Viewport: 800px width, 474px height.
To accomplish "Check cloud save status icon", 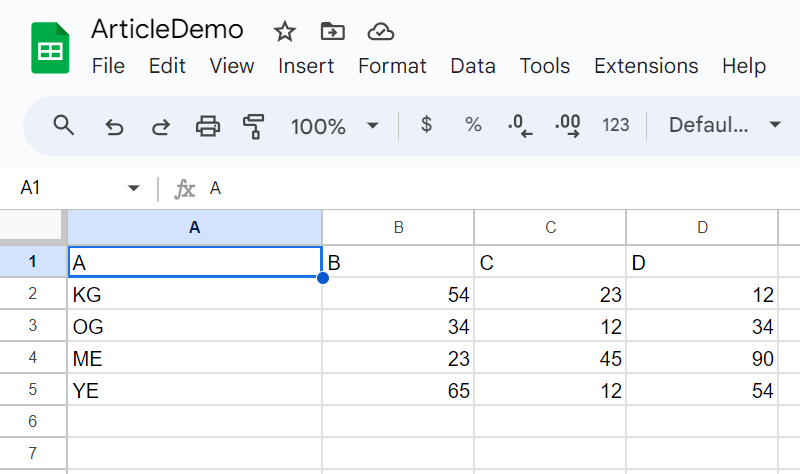I will 381,32.
